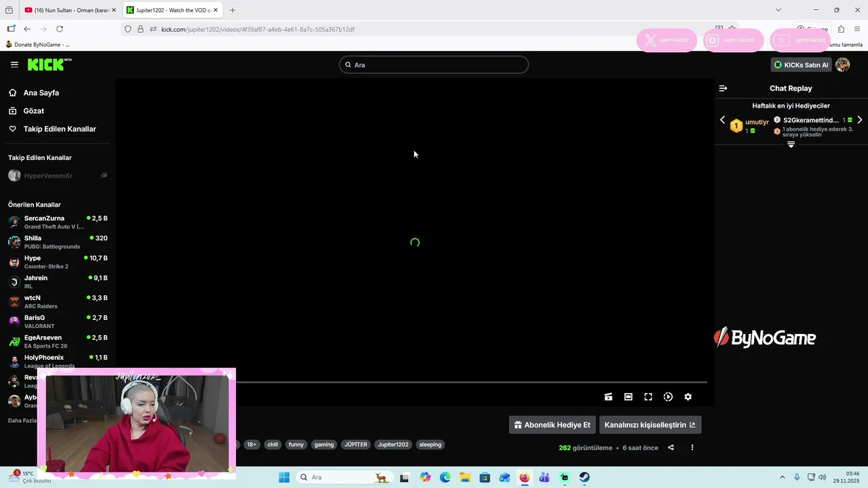
Task: Select the chill tag
Action: pos(273,445)
